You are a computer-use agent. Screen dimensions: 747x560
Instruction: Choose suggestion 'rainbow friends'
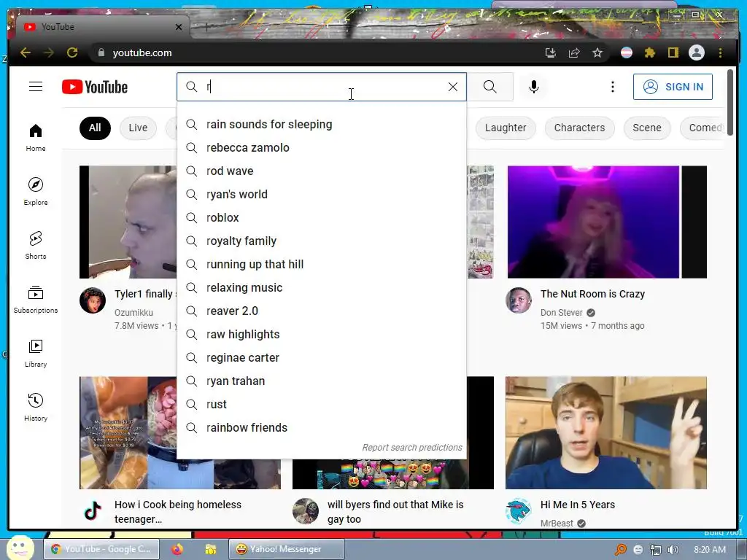(x=322, y=427)
